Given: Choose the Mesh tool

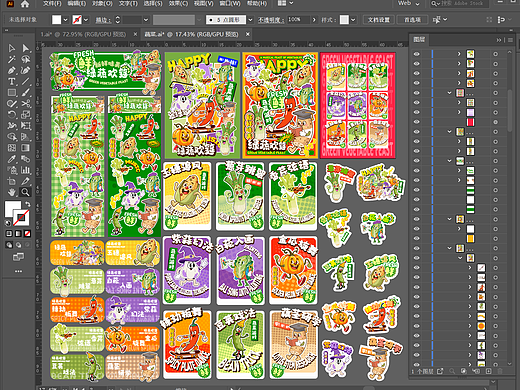Looking at the screenshot, I should 12,148.
